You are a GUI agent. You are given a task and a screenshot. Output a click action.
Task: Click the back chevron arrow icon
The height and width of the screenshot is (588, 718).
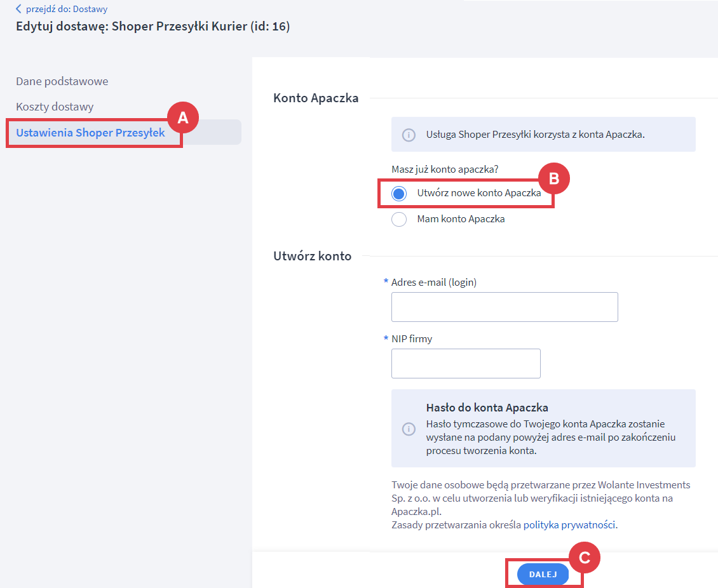click(18, 9)
